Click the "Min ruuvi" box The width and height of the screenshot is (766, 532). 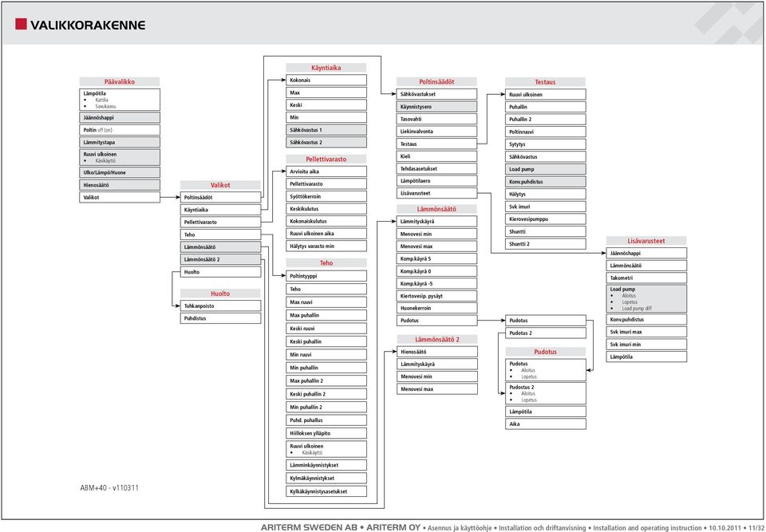click(326, 355)
